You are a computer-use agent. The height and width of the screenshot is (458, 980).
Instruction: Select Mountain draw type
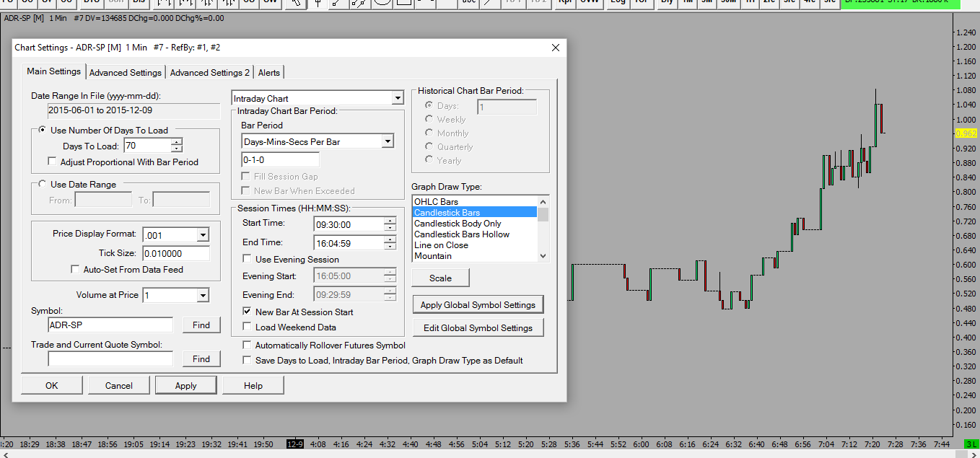[x=475, y=256]
